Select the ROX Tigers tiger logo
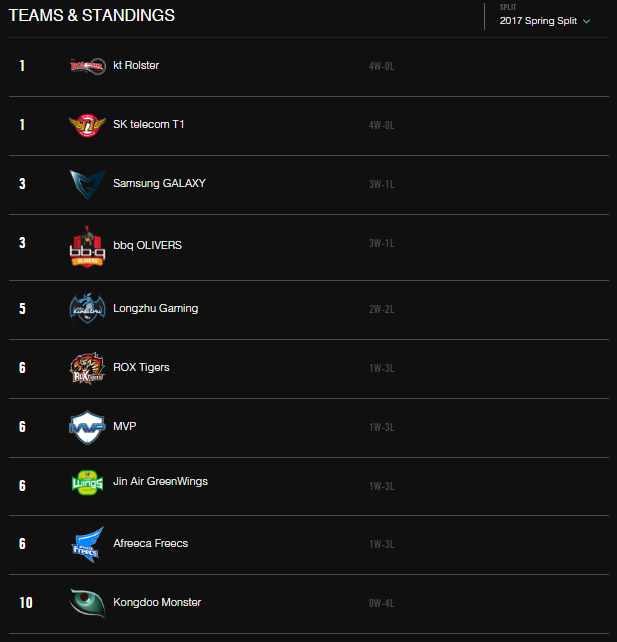The image size is (617, 642). pyautogui.click(x=87, y=368)
